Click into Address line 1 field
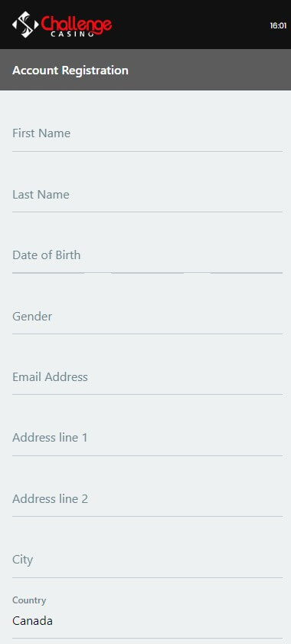 pyautogui.click(x=147, y=438)
